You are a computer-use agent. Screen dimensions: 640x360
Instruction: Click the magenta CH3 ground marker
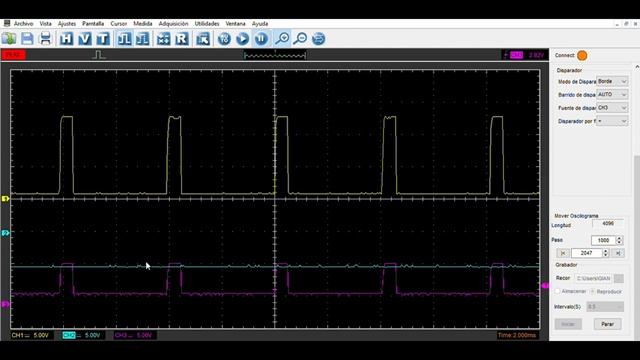[x=5, y=304]
